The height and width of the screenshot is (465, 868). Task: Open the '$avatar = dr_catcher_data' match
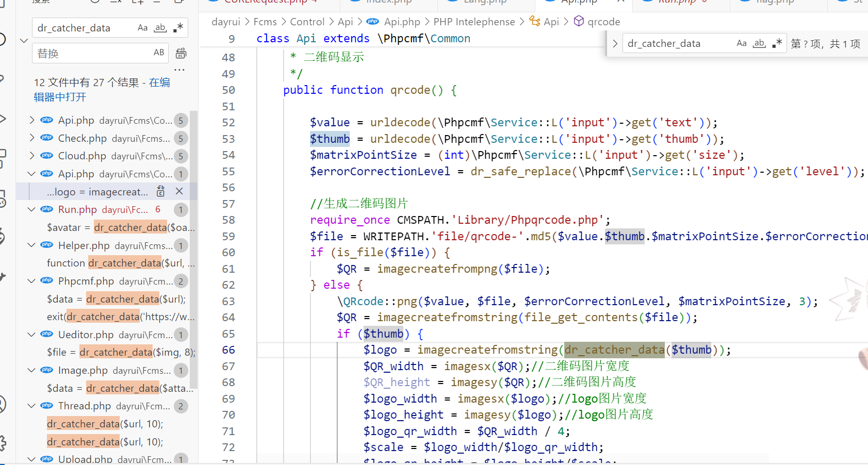(x=121, y=227)
